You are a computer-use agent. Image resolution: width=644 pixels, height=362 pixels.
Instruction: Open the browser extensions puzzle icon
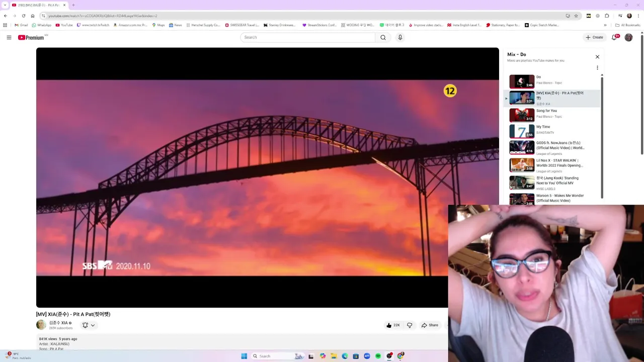click(x=607, y=16)
